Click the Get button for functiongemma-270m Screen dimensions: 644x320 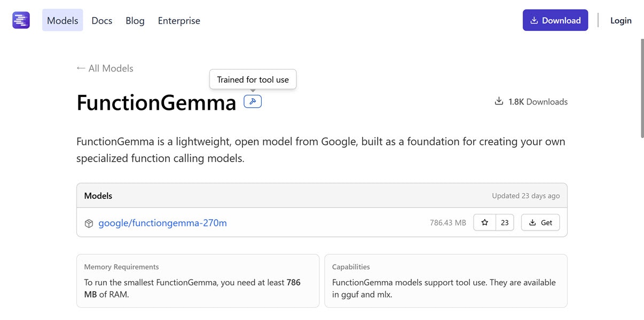point(540,222)
